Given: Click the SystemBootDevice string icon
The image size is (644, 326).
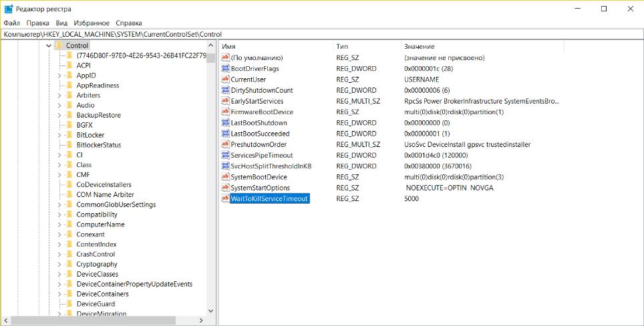Looking at the screenshot, I should click(x=225, y=177).
